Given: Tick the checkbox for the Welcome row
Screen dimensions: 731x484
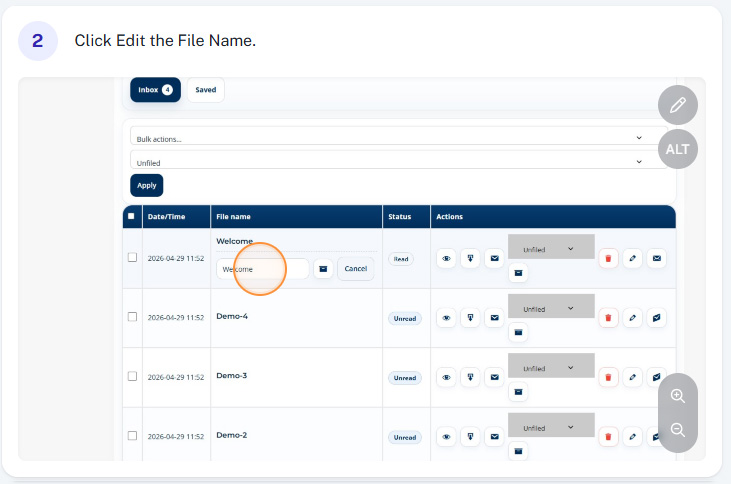Looking at the screenshot, I should [x=132, y=257].
